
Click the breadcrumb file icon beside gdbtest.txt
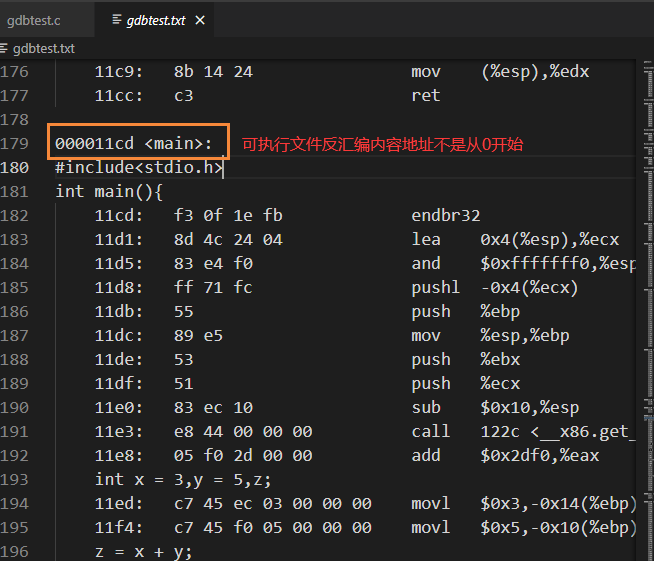click(4, 48)
